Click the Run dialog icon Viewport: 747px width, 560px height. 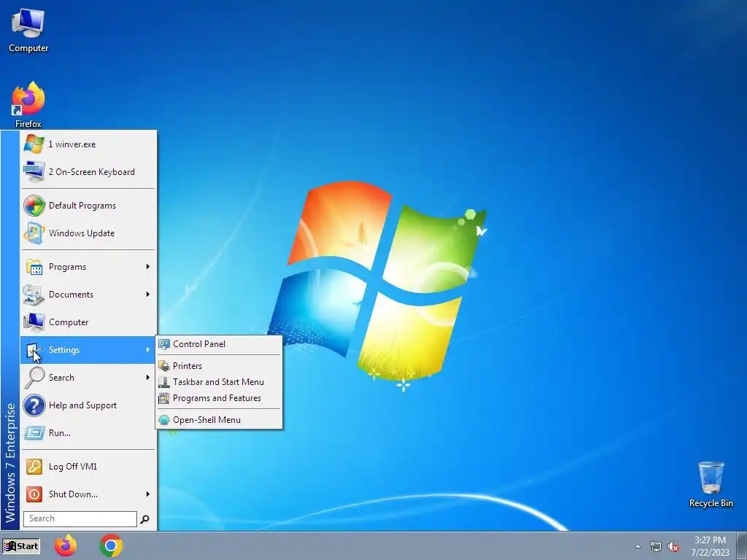coord(34,433)
